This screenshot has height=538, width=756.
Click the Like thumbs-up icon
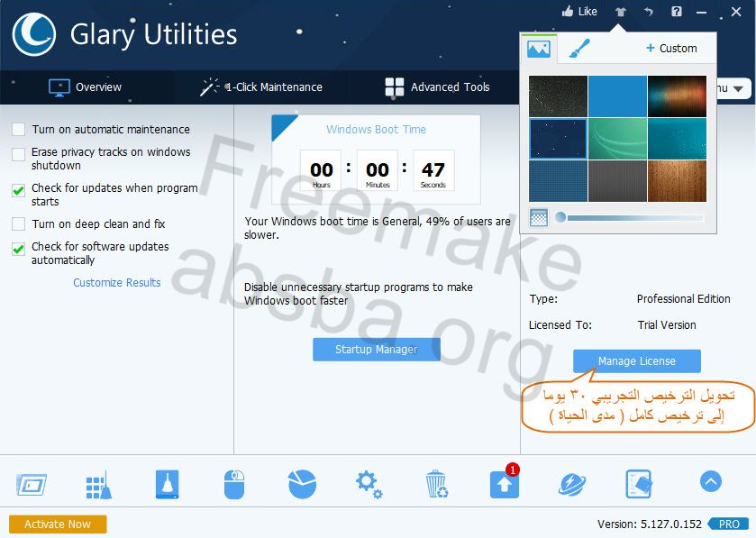tap(568, 12)
